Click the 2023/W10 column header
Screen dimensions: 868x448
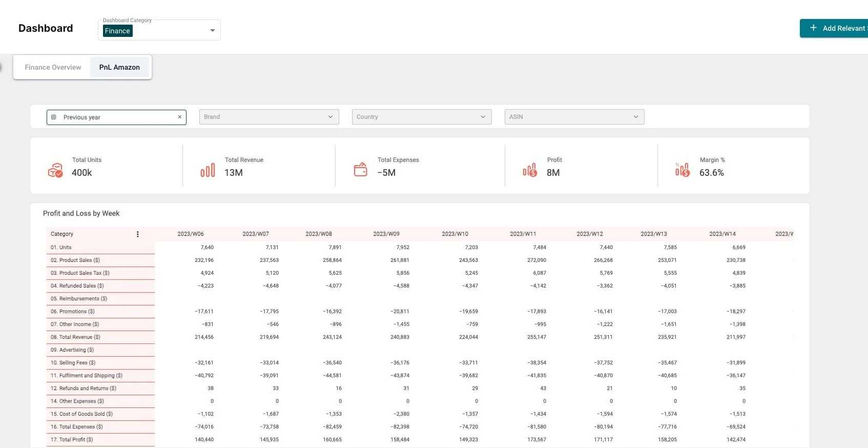point(455,234)
